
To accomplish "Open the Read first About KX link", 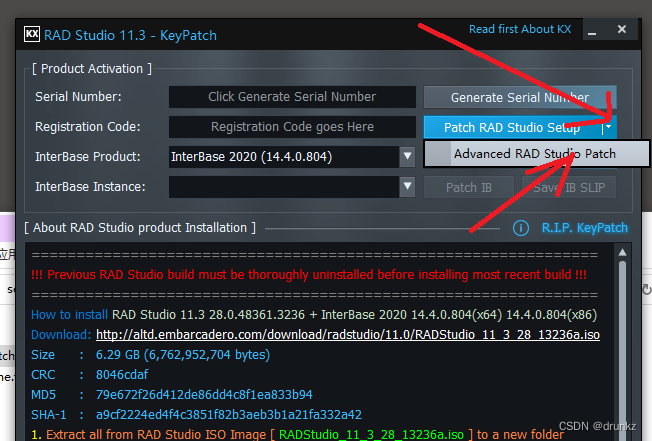I will coord(520,29).
